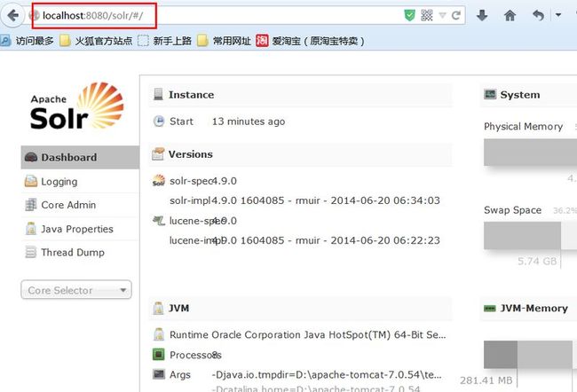Expand the dropdown next to the undo arrow
The image size is (577, 392).
coord(558,15)
